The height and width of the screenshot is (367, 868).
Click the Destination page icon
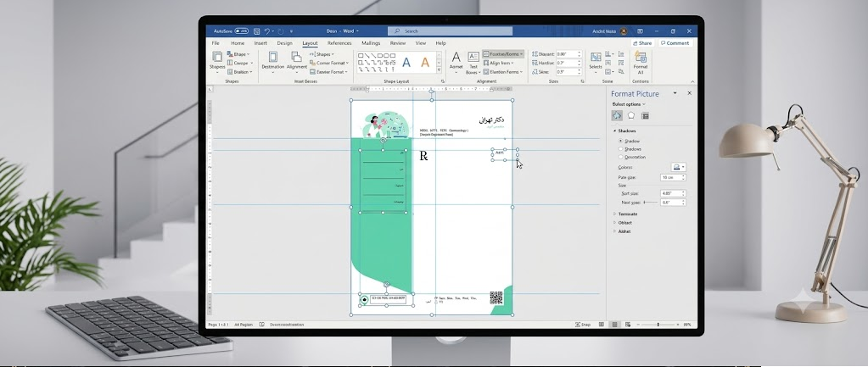(273, 57)
